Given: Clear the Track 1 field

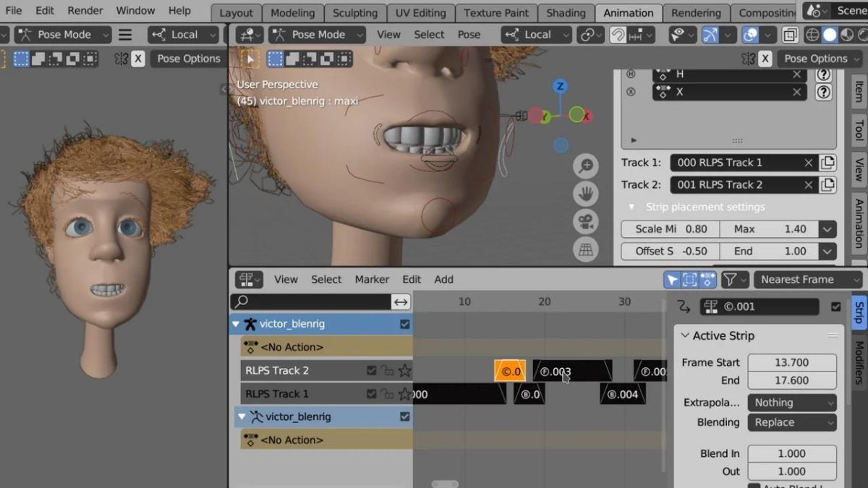Looking at the screenshot, I should click(x=809, y=163).
